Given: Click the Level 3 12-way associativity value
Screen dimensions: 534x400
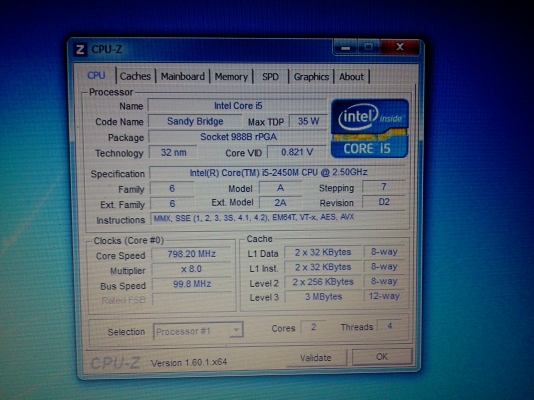Looking at the screenshot, I should [384, 296].
